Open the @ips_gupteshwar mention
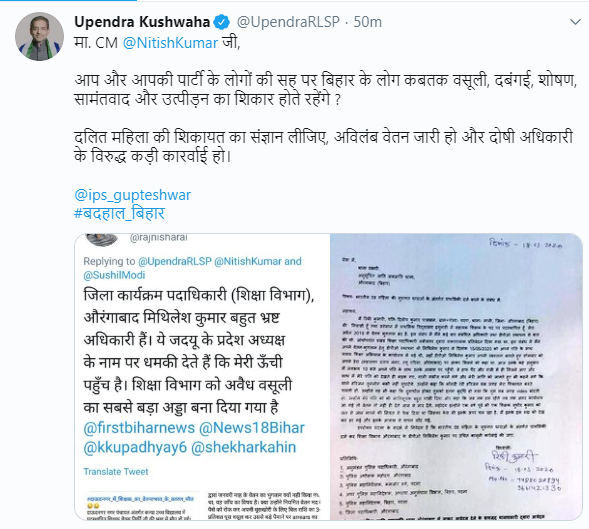 133,195
